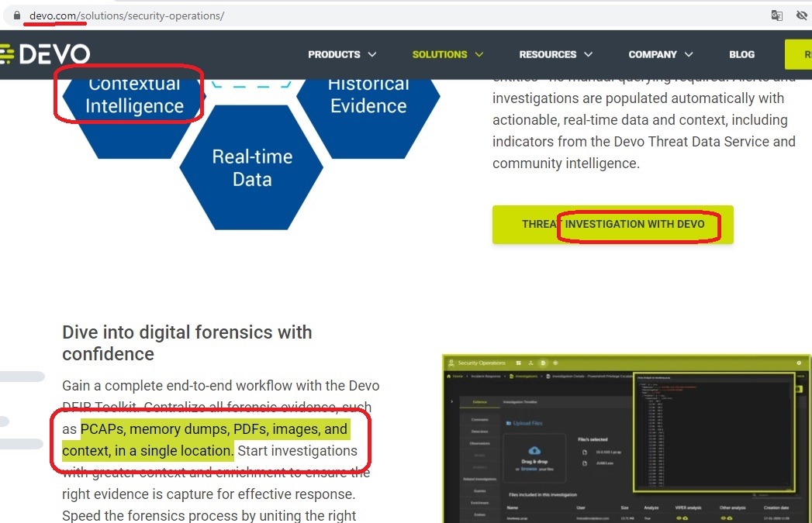Click the Threat Investigation with Devo button
Viewport: 812px width, 523px height.
(x=613, y=225)
